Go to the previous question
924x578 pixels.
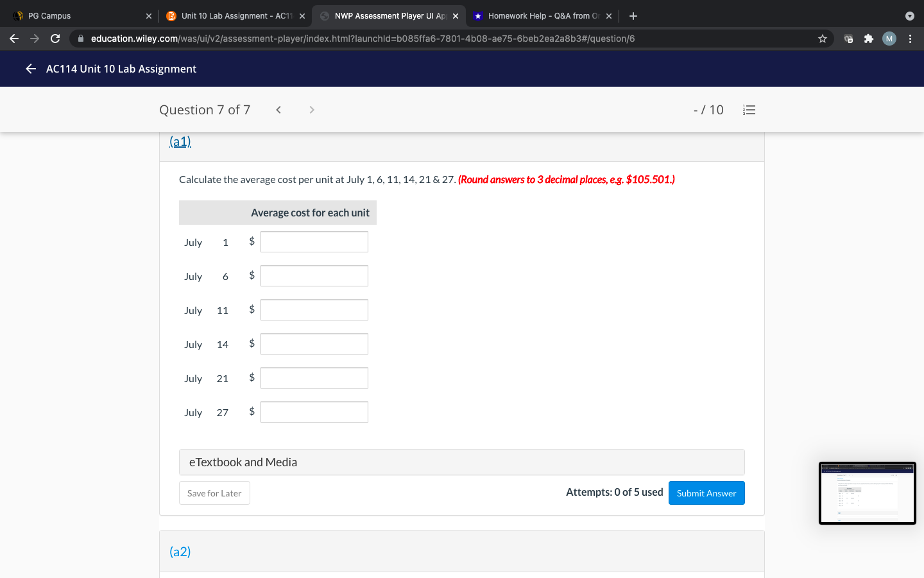pos(278,110)
